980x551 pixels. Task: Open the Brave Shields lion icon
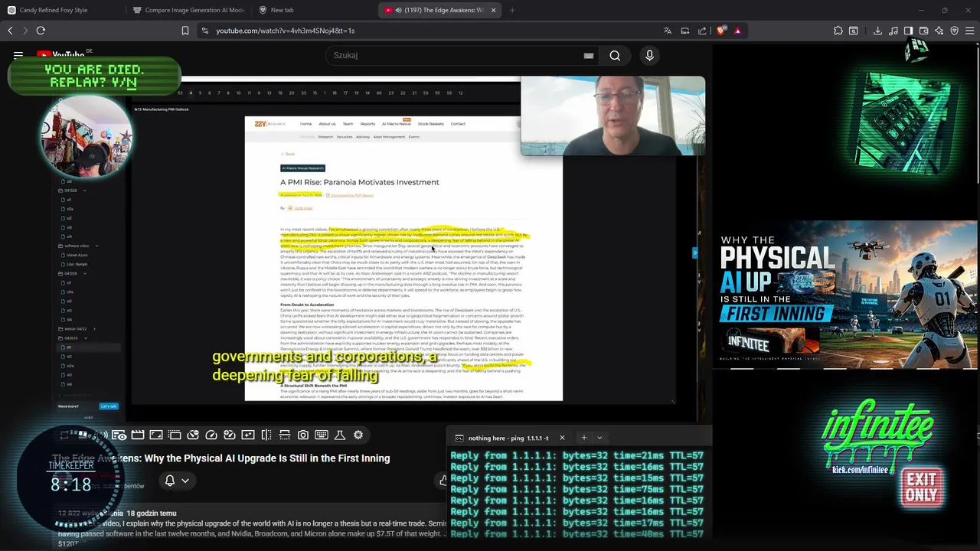point(721,31)
